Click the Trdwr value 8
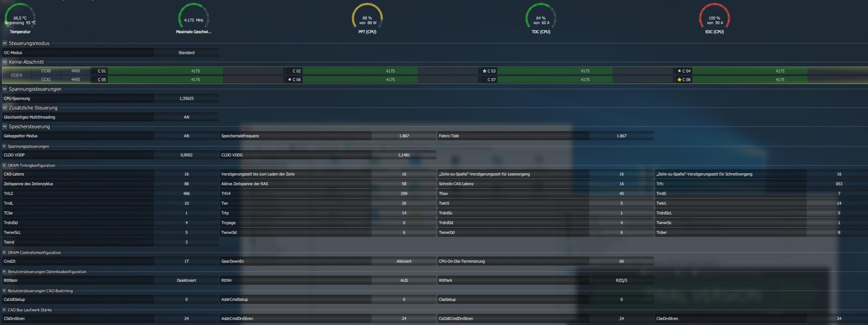Viewport: 868px width, 325px height. (x=839, y=233)
